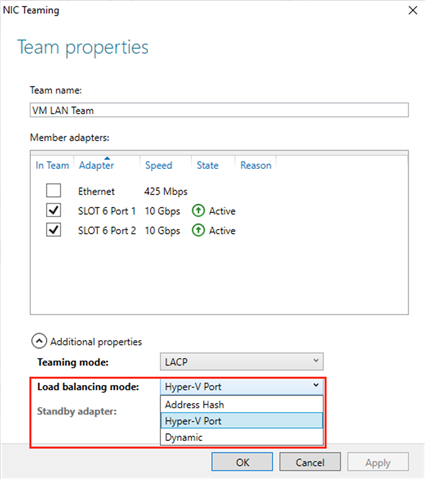
Task: Close the NIC Teaming dialog
Action: coord(413,10)
